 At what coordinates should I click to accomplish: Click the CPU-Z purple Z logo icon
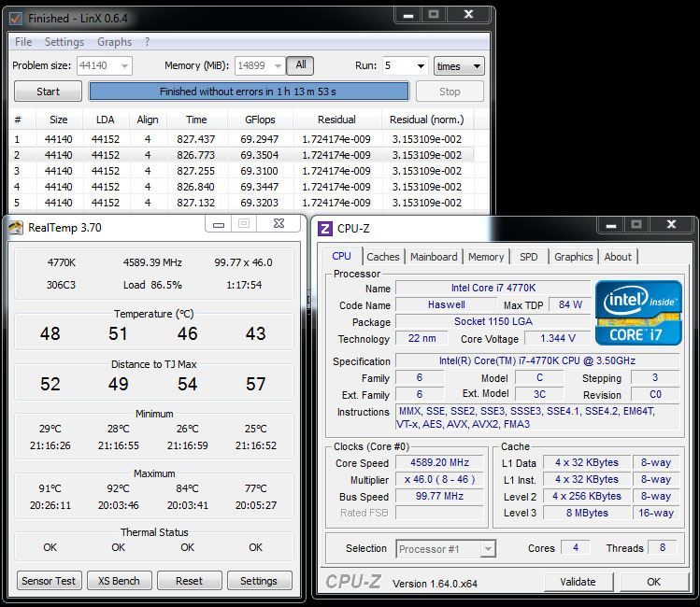pos(325,229)
